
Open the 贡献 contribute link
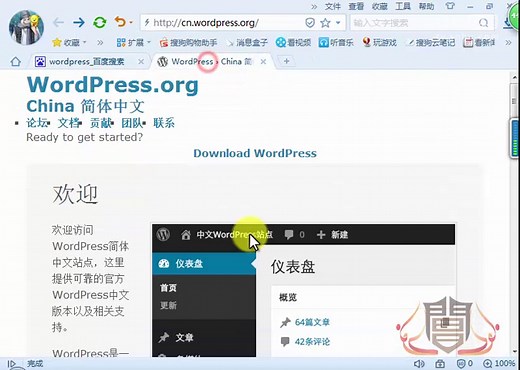pos(100,123)
